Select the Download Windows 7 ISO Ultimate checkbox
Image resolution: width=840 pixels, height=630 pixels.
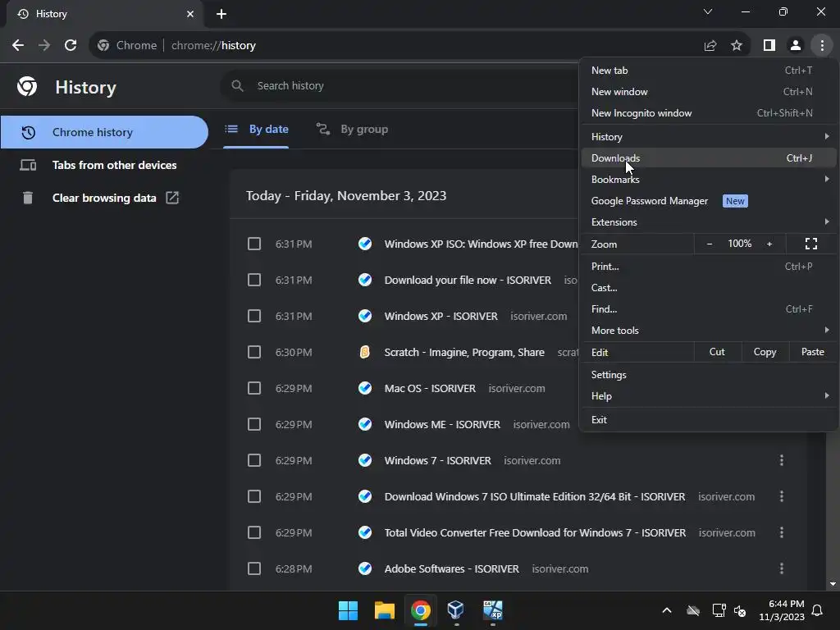point(254,496)
